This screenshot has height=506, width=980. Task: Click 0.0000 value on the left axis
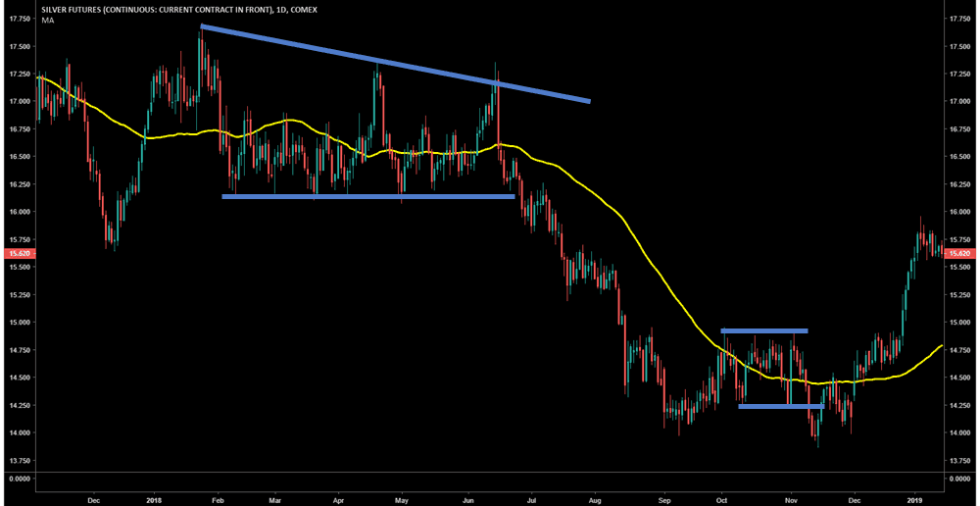tap(20, 479)
